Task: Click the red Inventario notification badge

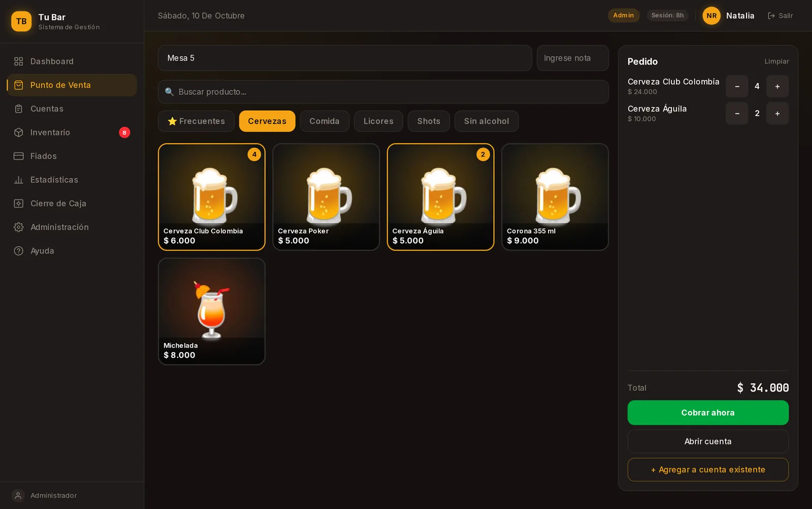Action: tap(124, 132)
